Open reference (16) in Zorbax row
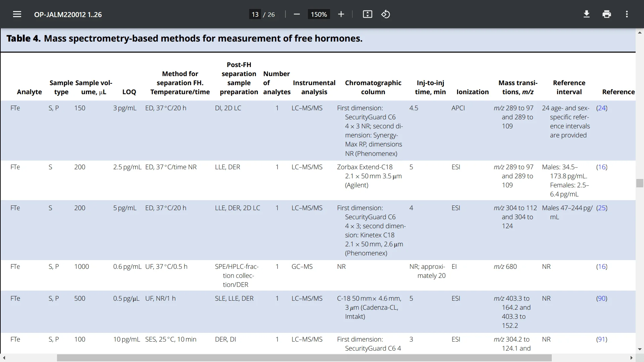 tap(602, 167)
